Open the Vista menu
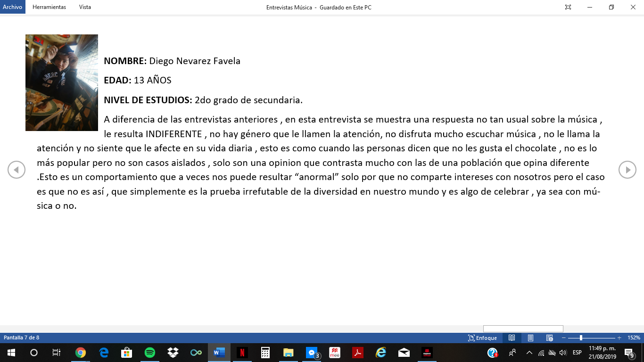644x362 pixels. (x=85, y=7)
